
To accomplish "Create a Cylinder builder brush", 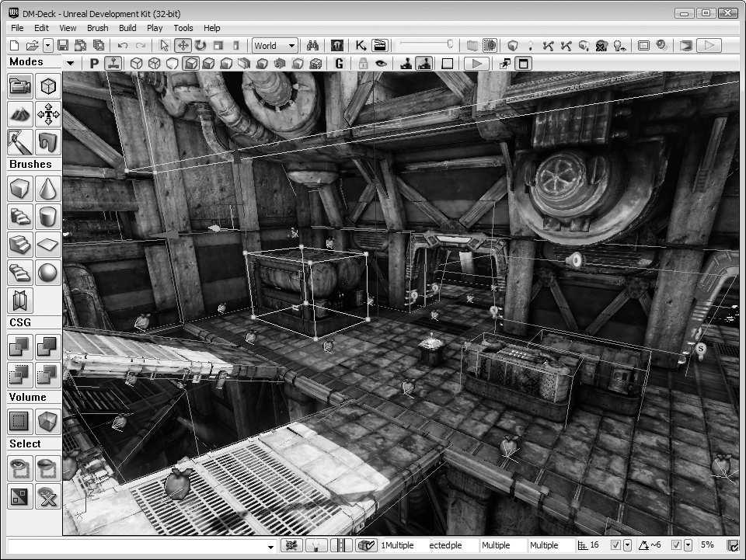I will [48, 217].
